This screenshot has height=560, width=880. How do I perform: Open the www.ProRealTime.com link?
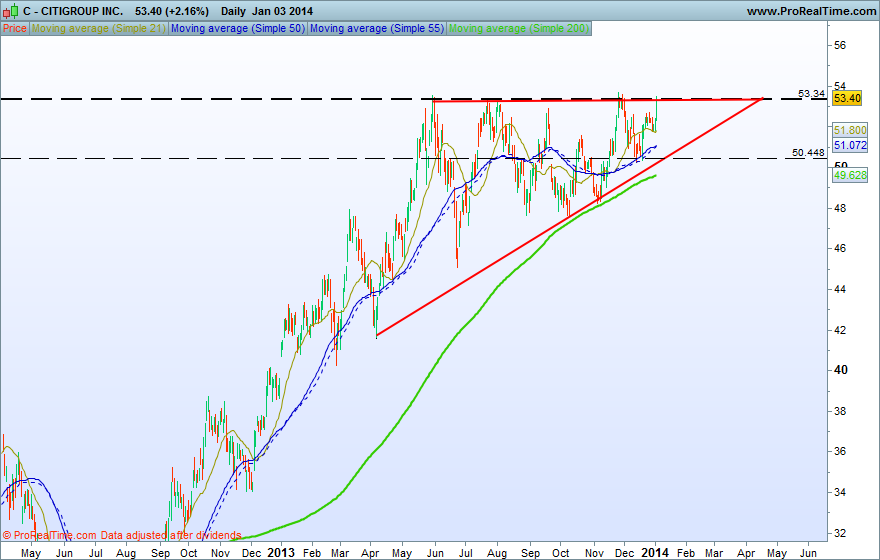coord(811,11)
